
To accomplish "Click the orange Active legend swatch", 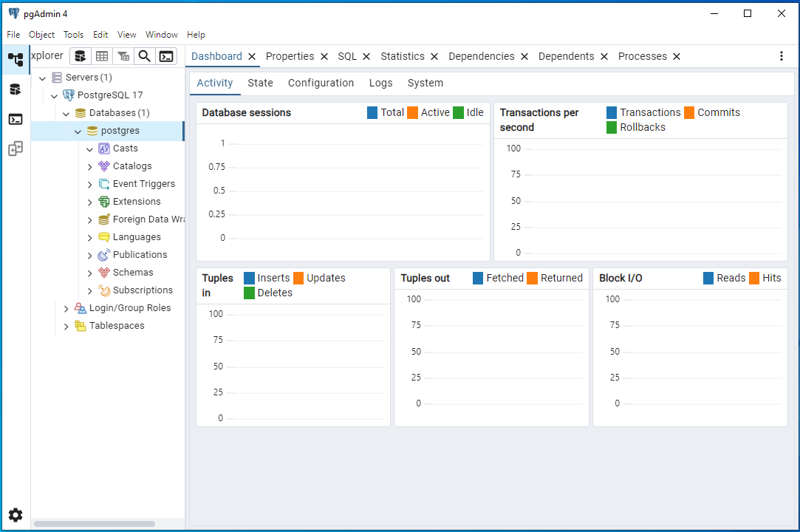I will pyautogui.click(x=412, y=112).
